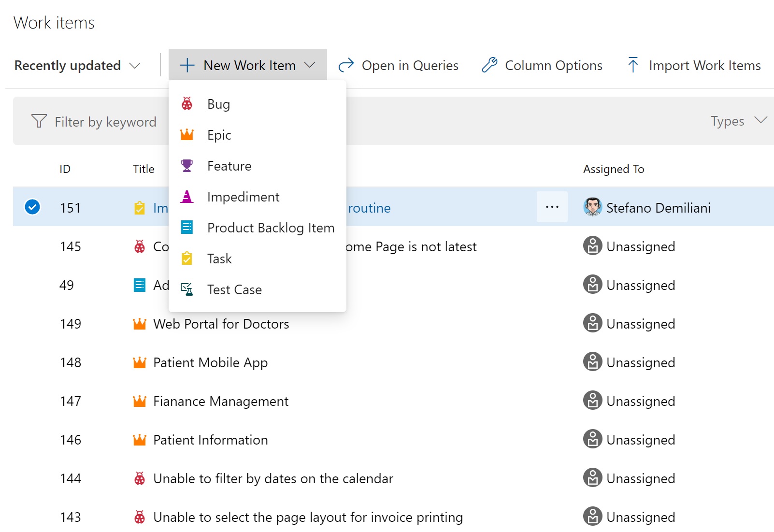Click Stefano Demiliani's avatar picture
Image resolution: width=774 pixels, height=532 pixels.
coord(592,207)
